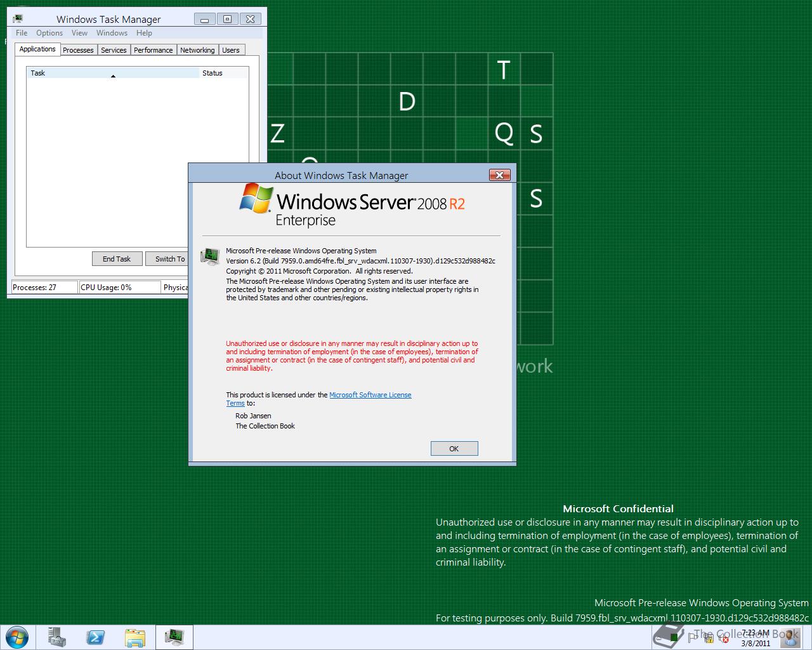Click 'The Collection Book' organization text
The width and height of the screenshot is (812, 650).
coord(265,426)
